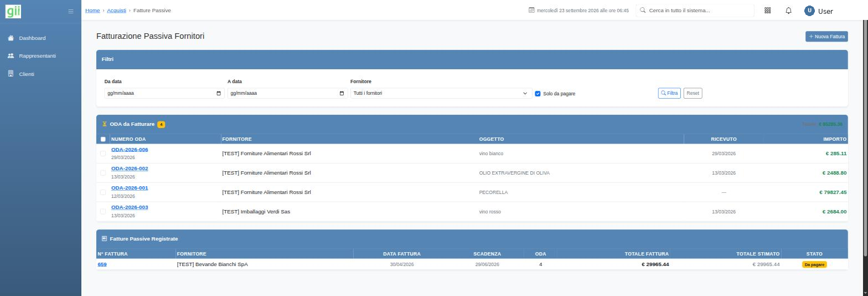The height and width of the screenshot is (296, 868).
Task: Open the Fornitore dropdown
Action: (x=441, y=93)
